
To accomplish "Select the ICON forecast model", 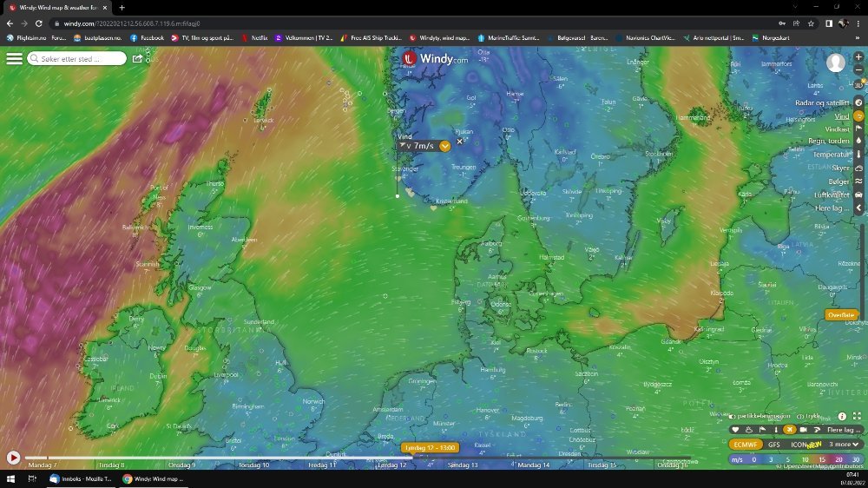I will (x=799, y=445).
